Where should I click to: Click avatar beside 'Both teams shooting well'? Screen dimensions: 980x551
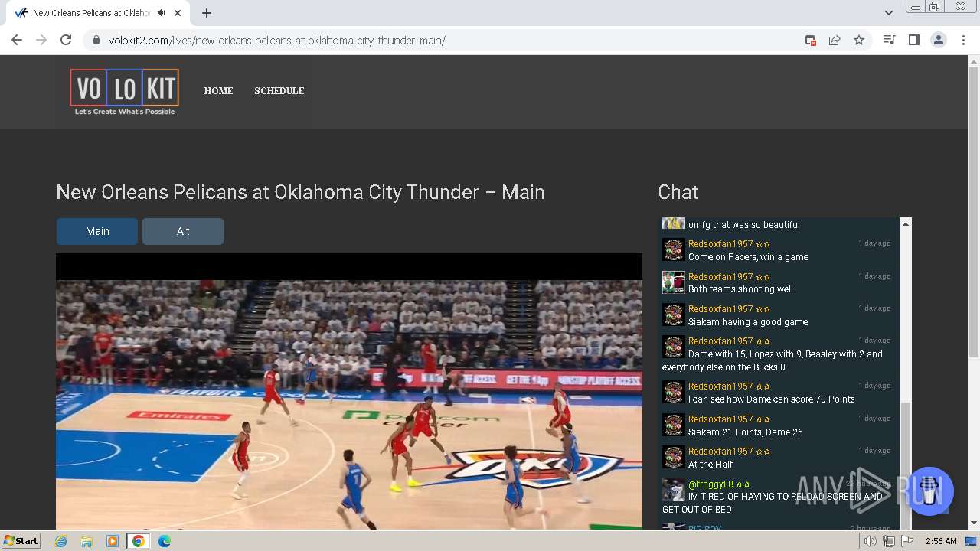click(x=674, y=282)
